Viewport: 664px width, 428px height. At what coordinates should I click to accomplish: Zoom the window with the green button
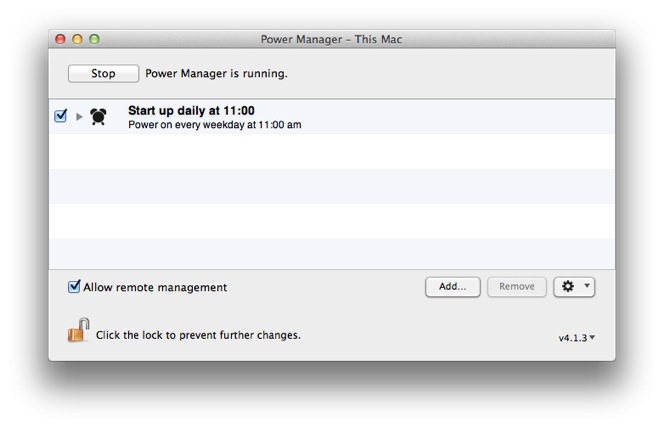coord(94,40)
